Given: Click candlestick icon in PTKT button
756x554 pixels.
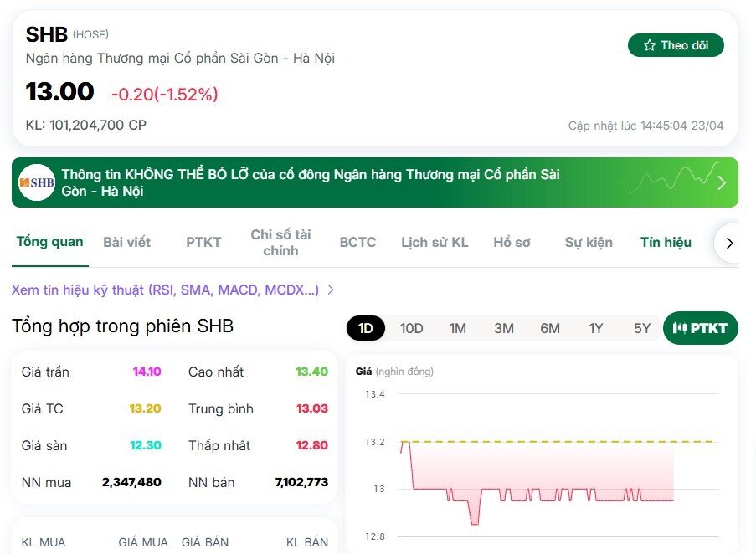Looking at the screenshot, I should click(680, 328).
